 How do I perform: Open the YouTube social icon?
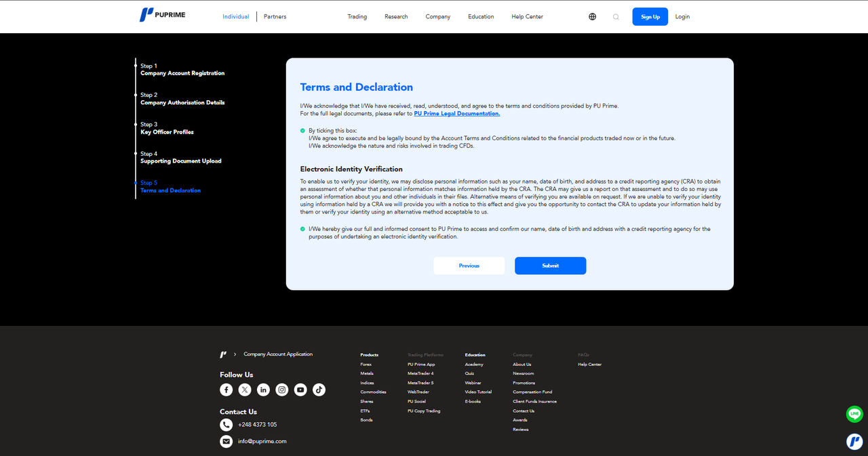pos(300,390)
